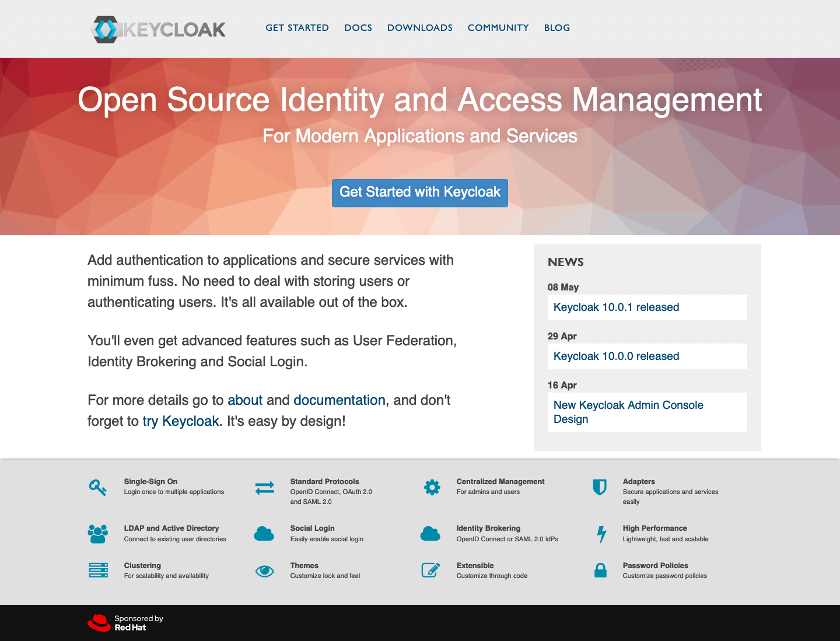This screenshot has height=641, width=840.
Task: Click the Clustering server stack icon
Action: (x=99, y=570)
